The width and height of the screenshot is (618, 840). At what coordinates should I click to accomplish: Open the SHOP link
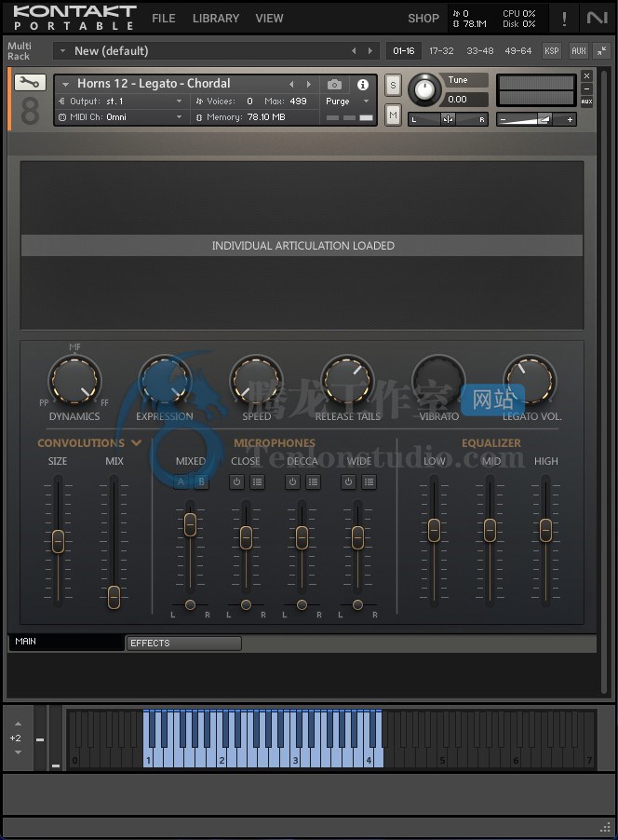423,19
